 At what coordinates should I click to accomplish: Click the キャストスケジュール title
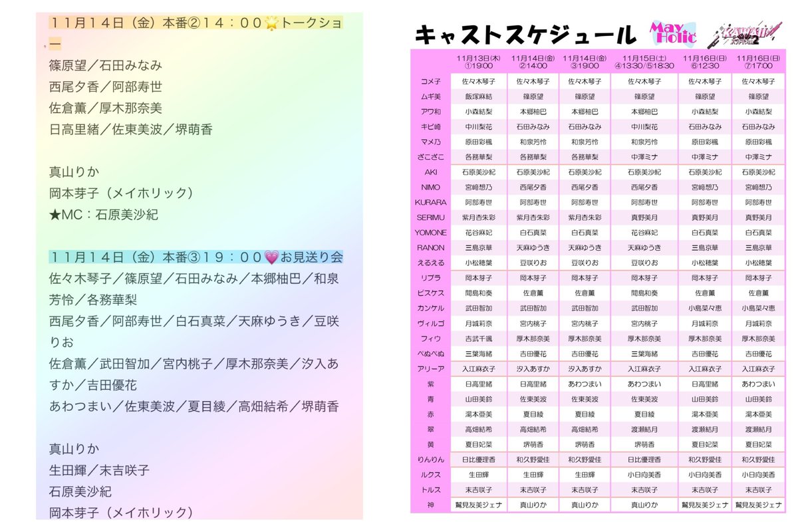click(x=525, y=35)
